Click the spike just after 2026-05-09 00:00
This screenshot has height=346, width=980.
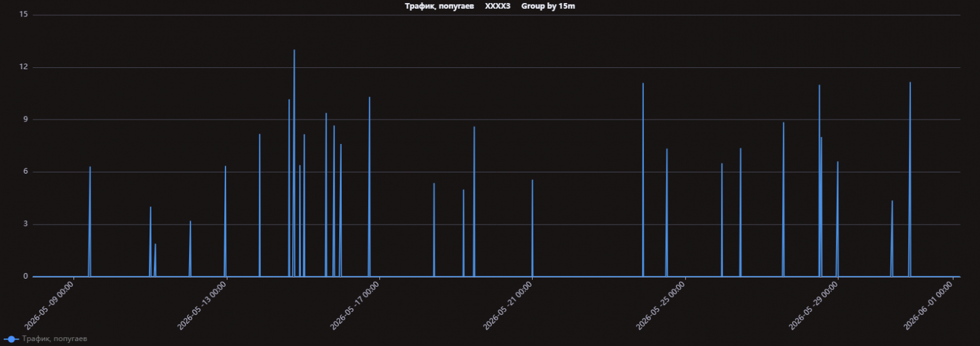pyautogui.click(x=90, y=167)
